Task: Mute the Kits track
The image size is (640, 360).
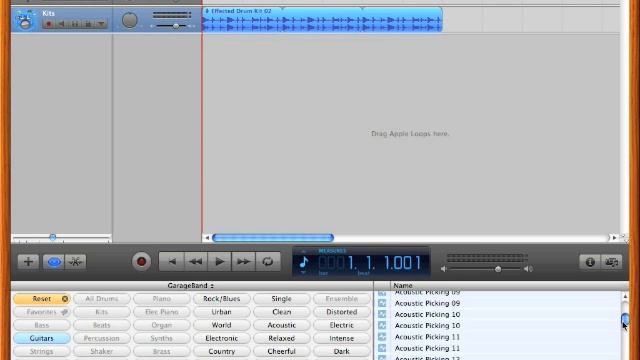Action: pyautogui.click(x=62, y=24)
